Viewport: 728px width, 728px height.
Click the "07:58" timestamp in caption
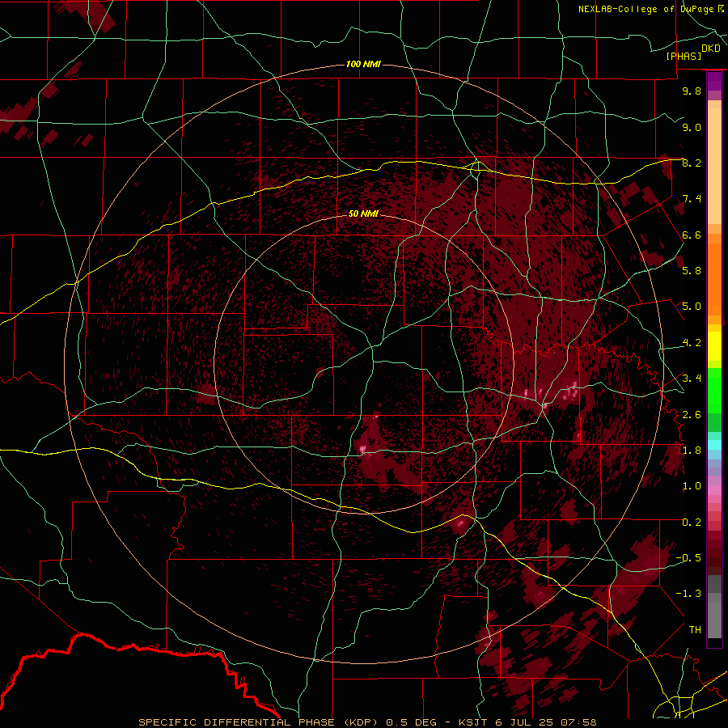pos(578,722)
